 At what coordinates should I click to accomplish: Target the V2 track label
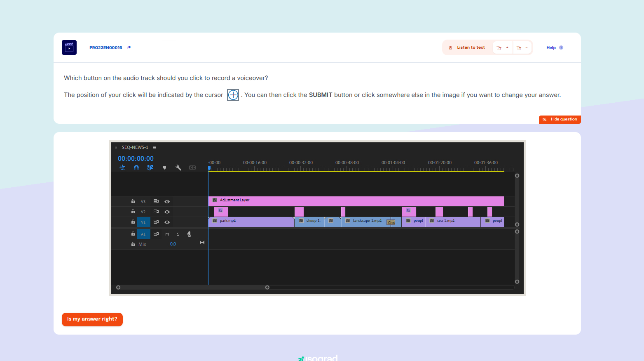[x=143, y=212]
